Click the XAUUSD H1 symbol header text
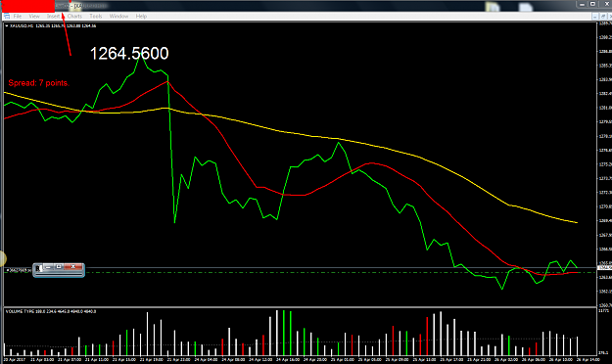Screen dimensions: 612x364 click(x=52, y=25)
